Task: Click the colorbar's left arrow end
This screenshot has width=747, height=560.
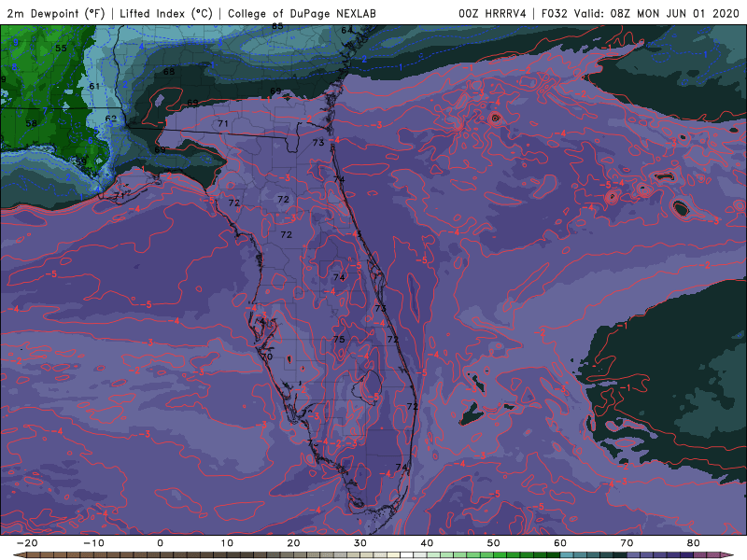Action: click(19, 555)
